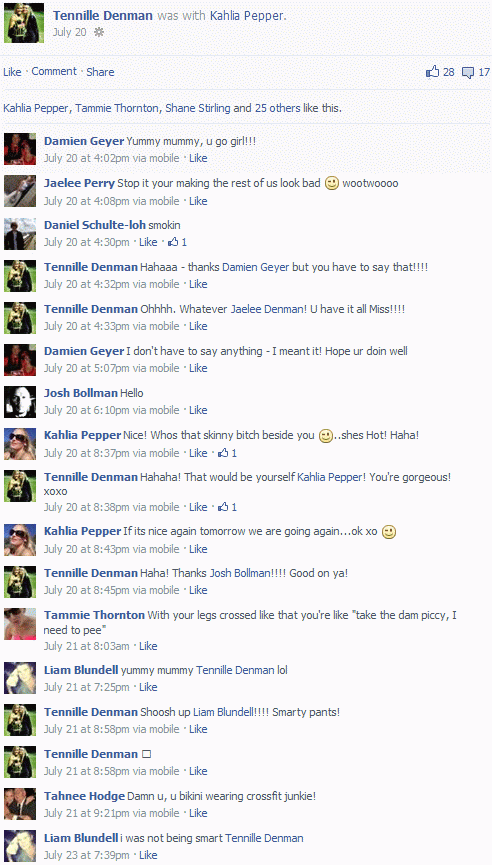Click thumbs-up count on Tennille's gorgeous reply
The width and height of the screenshot is (492, 865).
click(x=227, y=507)
